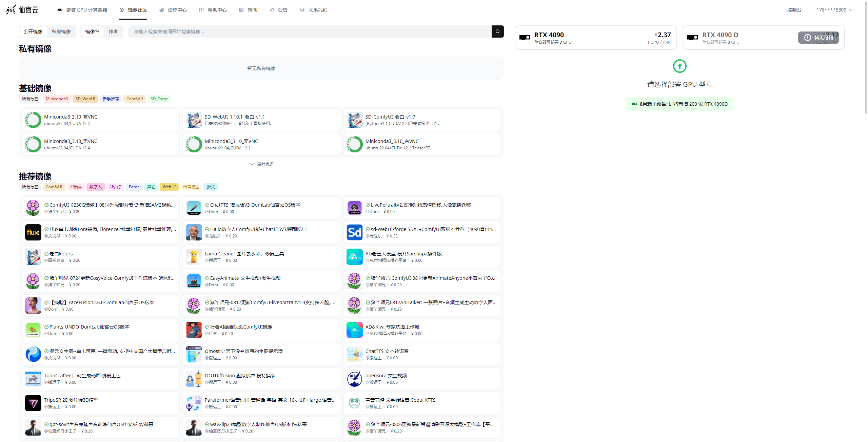Search by 作者 instead of image name
Viewport: 868px width, 442px height.
(113, 31)
